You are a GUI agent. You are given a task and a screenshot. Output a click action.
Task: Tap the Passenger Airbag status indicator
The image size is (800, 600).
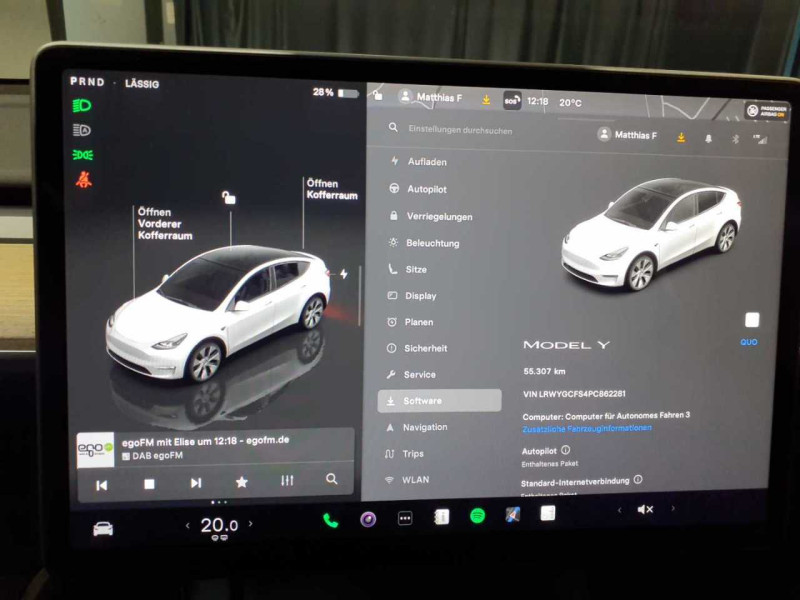766,111
